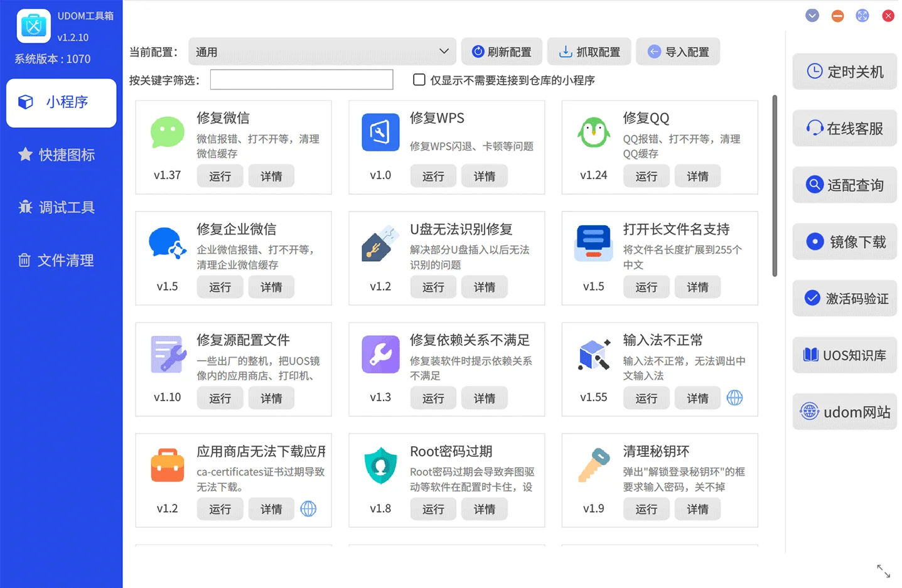Click the globe icon on 应用商店无法下载应用 card
The width and height of the screenshot is (902, 588).
coord(308,509)
